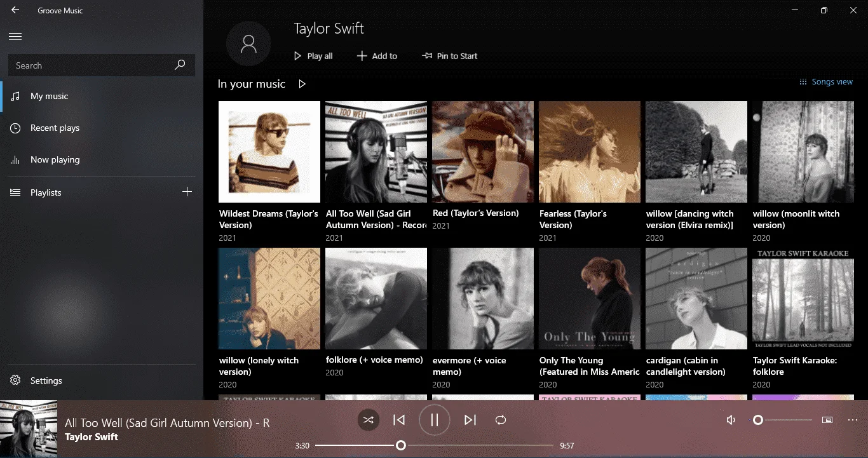Toggle repeat mode
This screenshot has width=868, height=458.
point(501,420)
